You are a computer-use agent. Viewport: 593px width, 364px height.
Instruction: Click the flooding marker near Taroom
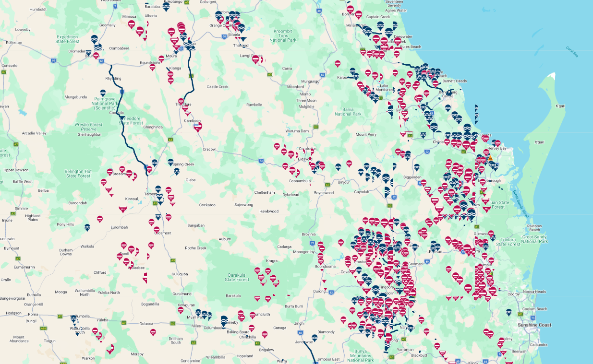pyautogui.click(x=158, y=189)
